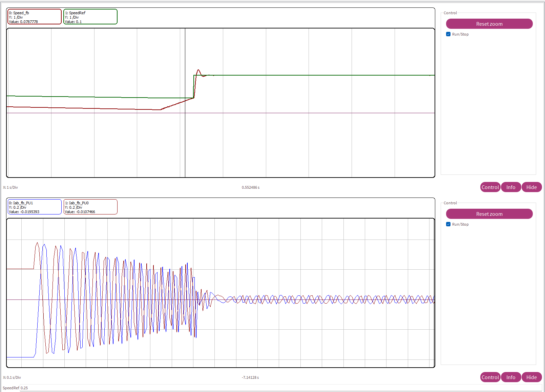Hide the top plot side panel
This screenshot has height=392, width=545.
click(x=531, y=187)
